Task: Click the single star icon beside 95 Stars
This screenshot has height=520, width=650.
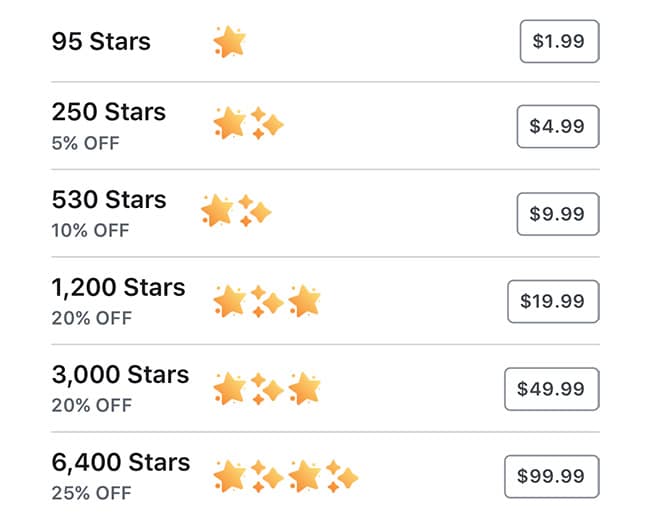Action: [x=229, y=42]
